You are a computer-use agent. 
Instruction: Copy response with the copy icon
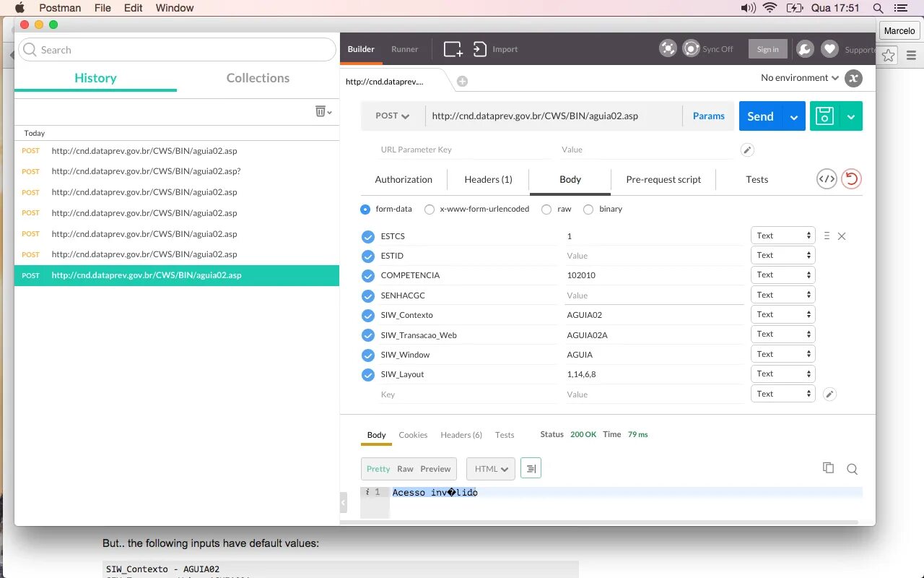tap(829, 467)
